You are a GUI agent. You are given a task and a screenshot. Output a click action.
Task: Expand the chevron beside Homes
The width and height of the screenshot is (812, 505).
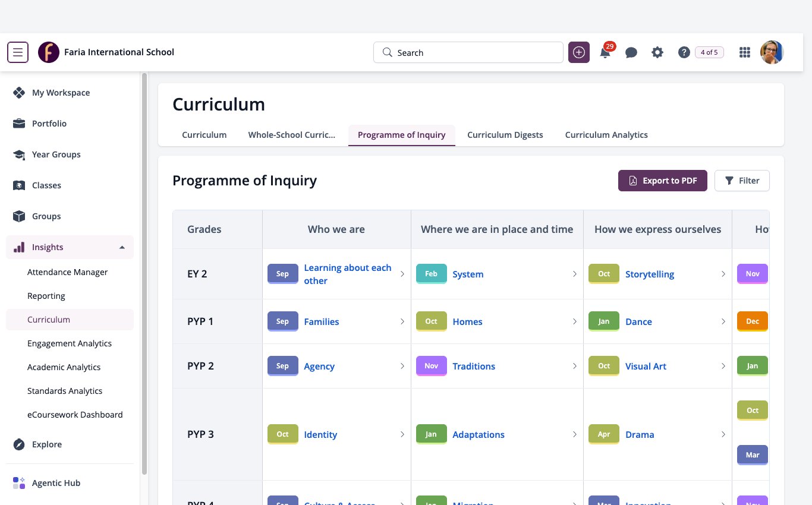(575, 321)
